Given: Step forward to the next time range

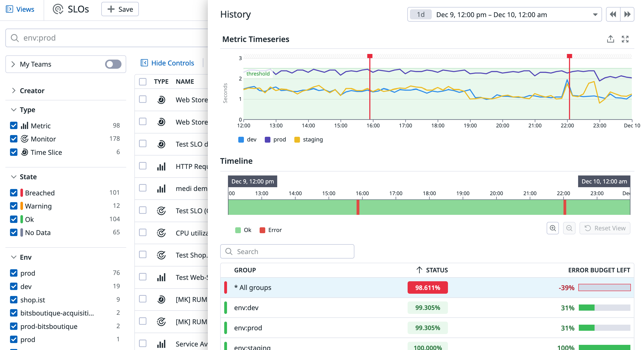Looking at the screenshot, I should click(627, 15).
